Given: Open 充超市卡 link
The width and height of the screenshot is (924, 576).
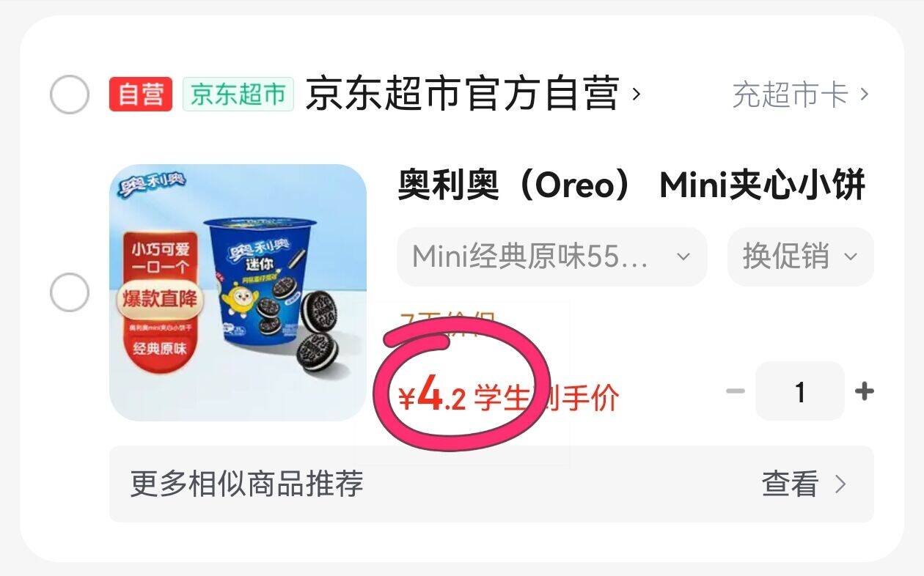Looking at the screenshot, I should (x=791, y=95).
